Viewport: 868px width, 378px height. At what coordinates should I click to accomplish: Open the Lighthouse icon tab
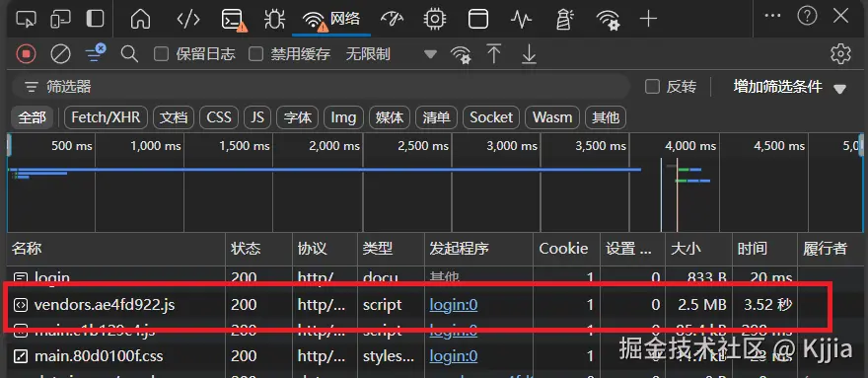click(563, 19)
